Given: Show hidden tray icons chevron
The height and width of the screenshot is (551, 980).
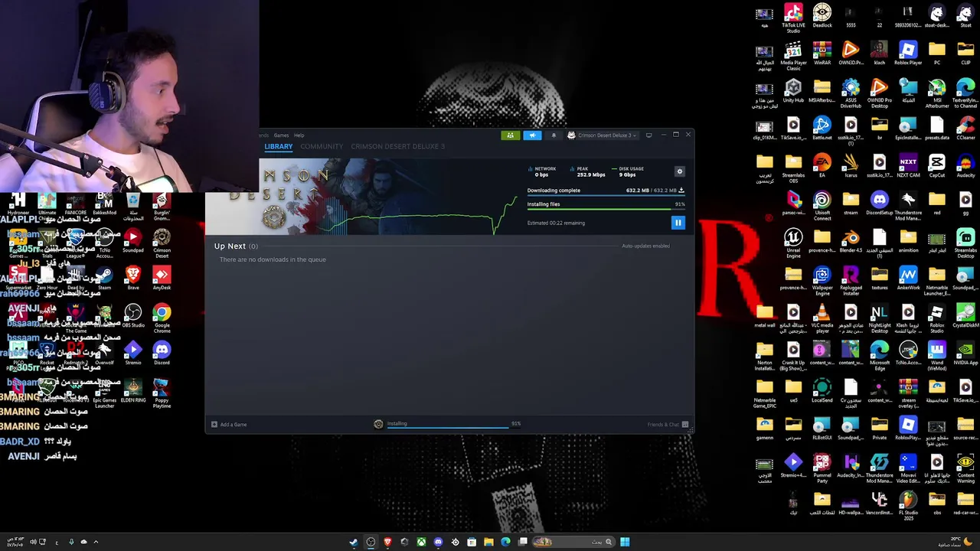Looking at the screenshot, I should [96, 542].
